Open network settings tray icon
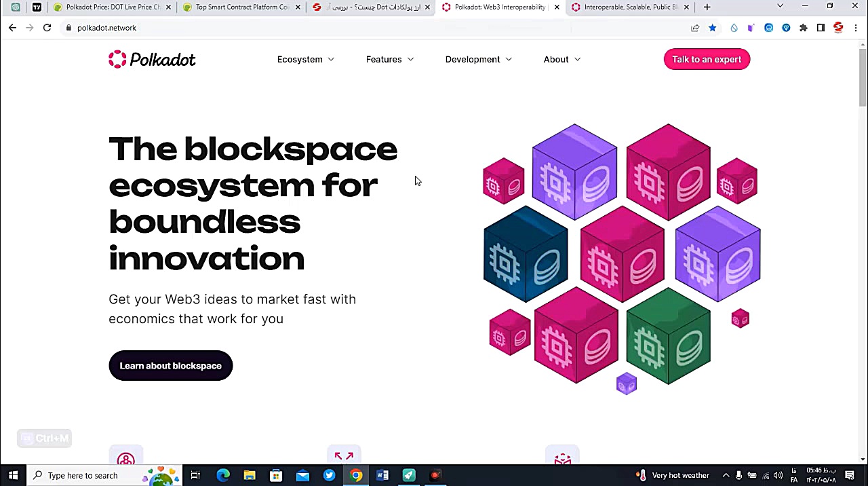The image size is (868, 486). click(766, 475)
